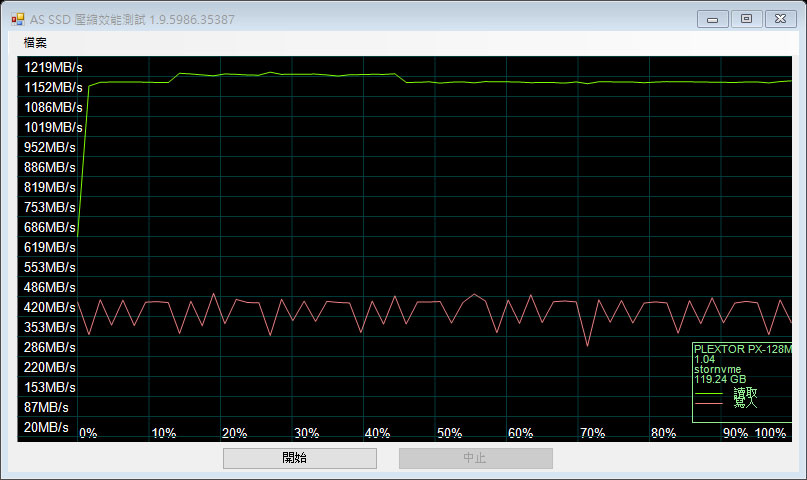The height and width of the screenshot is (480, 807).
Task: Click the 1219MB/s axis label
Action: (53, 67)
